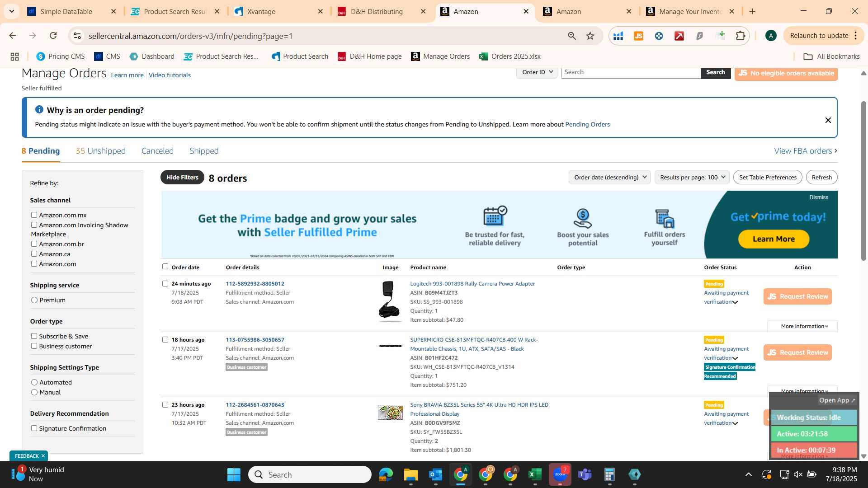Open the Windows Start menu
The image size is (868, 488).
coord(234,475)
